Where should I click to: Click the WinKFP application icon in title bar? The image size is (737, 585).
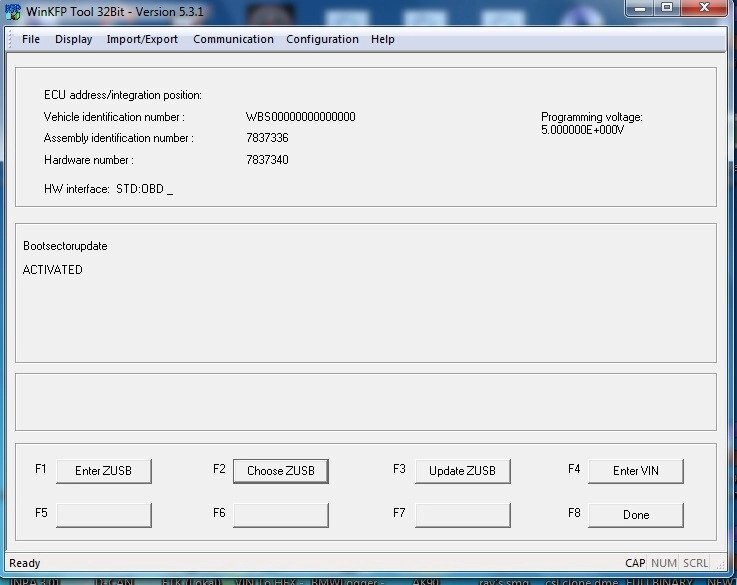point(13,10)
